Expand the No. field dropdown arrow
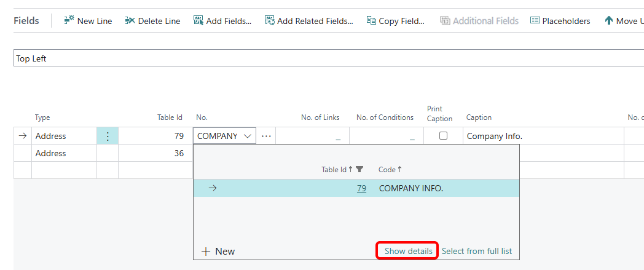Image resolution: width=644 pixels, height=270 pixels. tap(248, 136)
